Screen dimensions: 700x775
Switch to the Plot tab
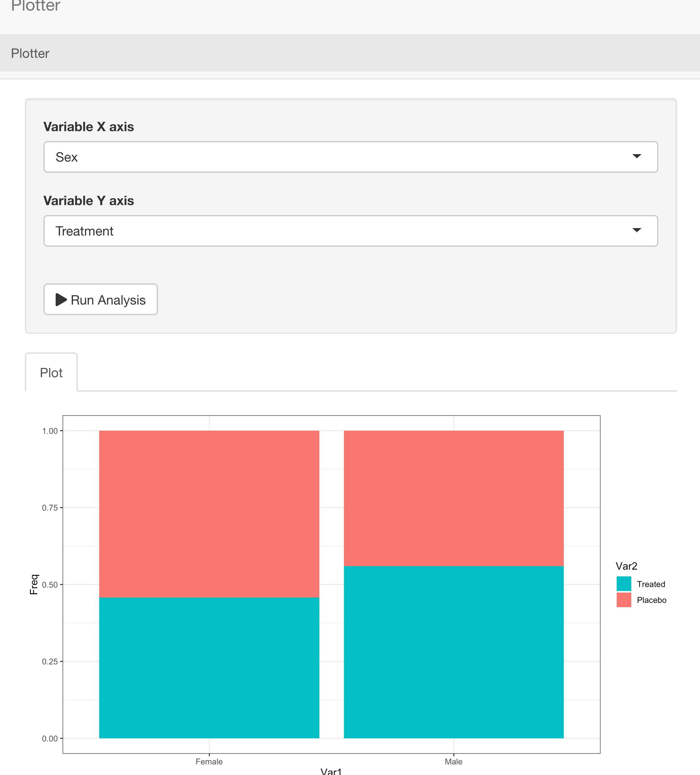pos(51,373)
